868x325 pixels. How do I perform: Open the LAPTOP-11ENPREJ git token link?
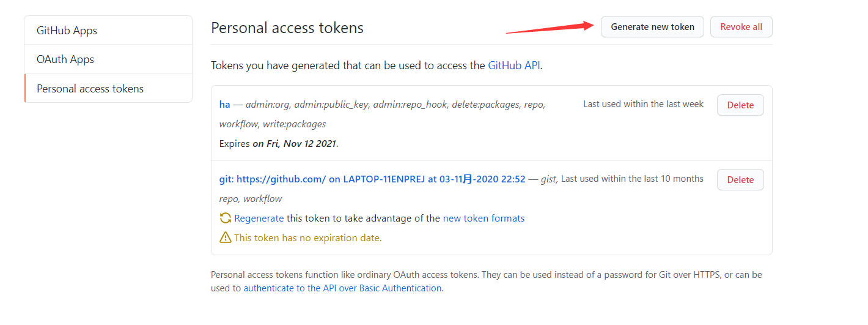click(x=372, y=179)
